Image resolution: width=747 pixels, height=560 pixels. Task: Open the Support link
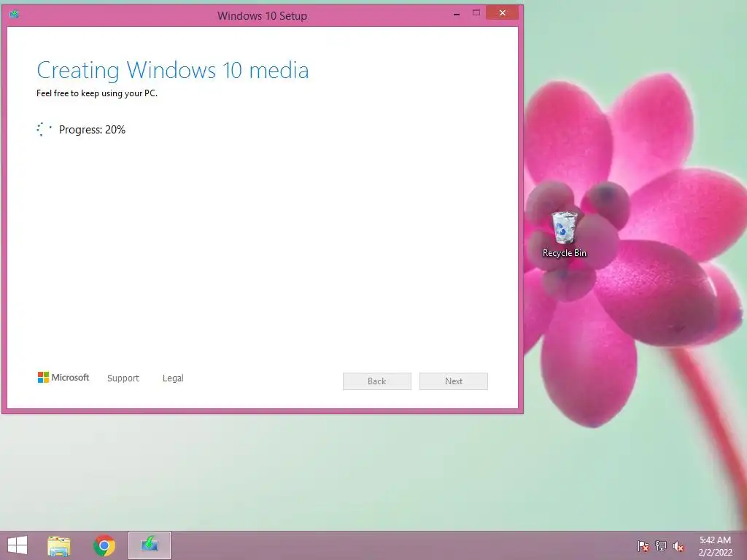pyautogui.click(x=123, y=378)
